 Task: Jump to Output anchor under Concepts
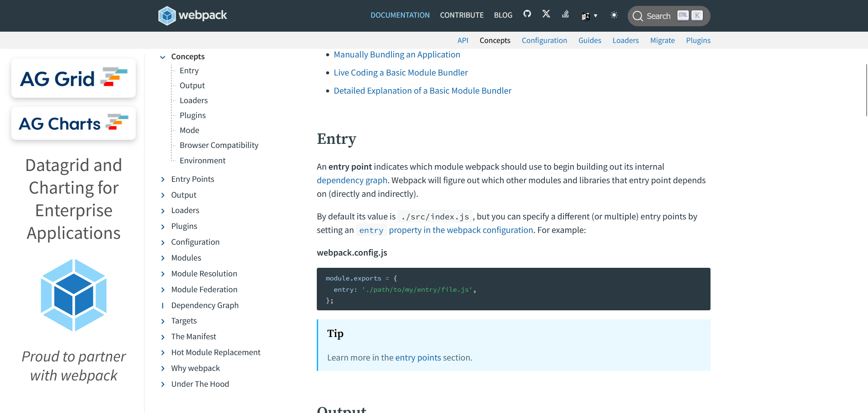click(192, 85)
